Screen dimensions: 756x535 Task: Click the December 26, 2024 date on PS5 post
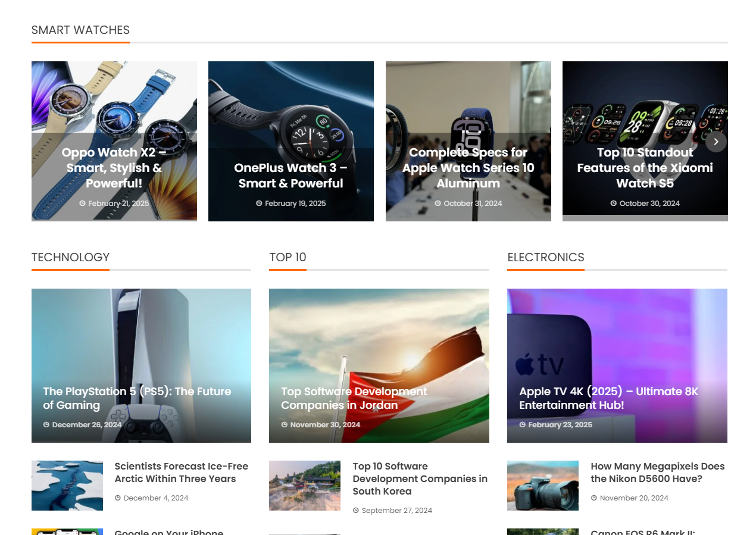coord(86,425)
